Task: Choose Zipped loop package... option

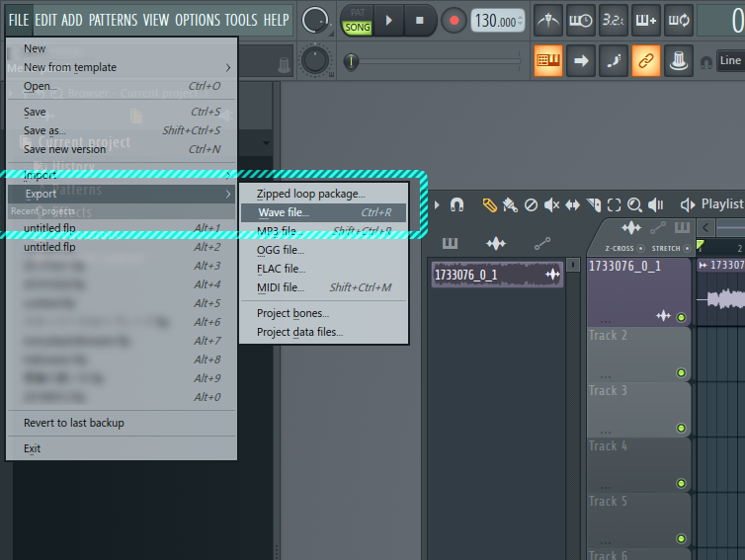Action: 323,194
